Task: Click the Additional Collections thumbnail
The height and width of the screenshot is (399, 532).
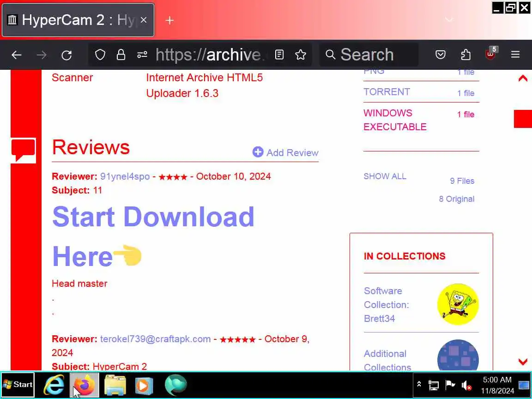Action: click(458, 355)
